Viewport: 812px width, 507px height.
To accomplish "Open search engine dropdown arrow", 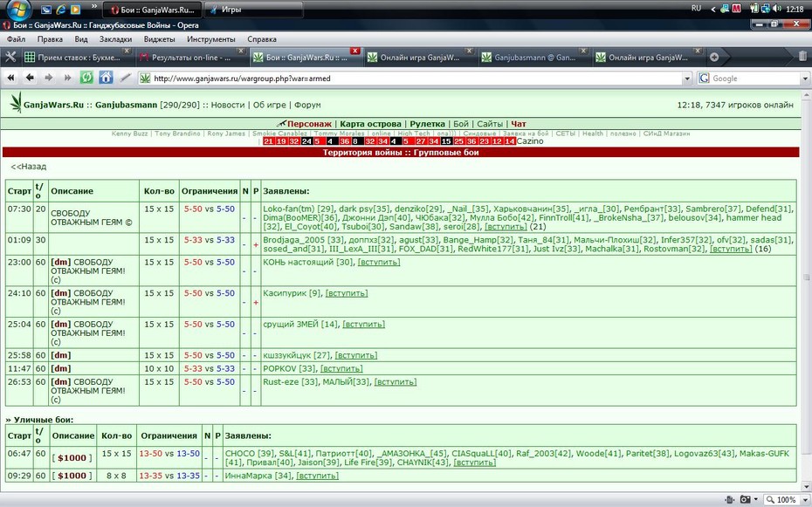I will coord(805,79).
